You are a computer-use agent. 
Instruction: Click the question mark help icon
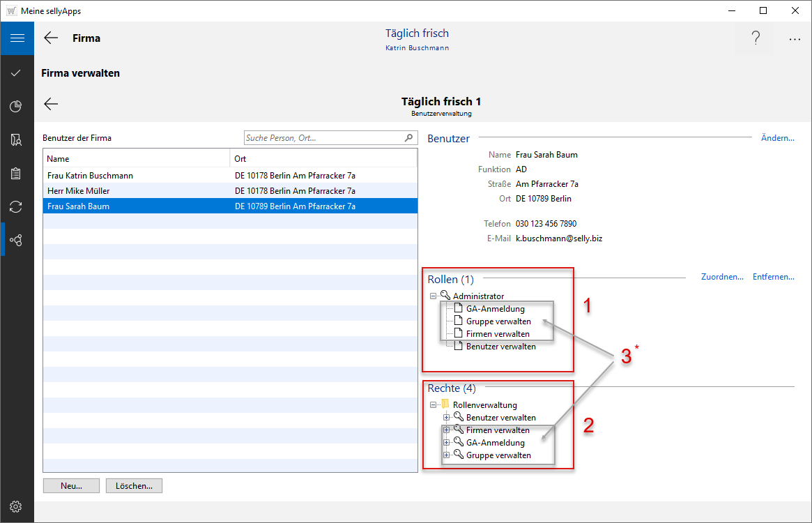(x=756, y=39)
